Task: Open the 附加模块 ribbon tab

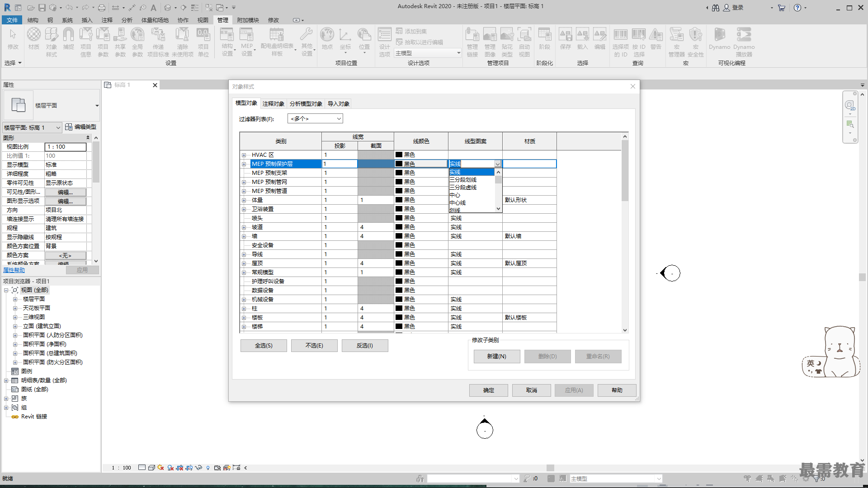Action: point(248,20)
